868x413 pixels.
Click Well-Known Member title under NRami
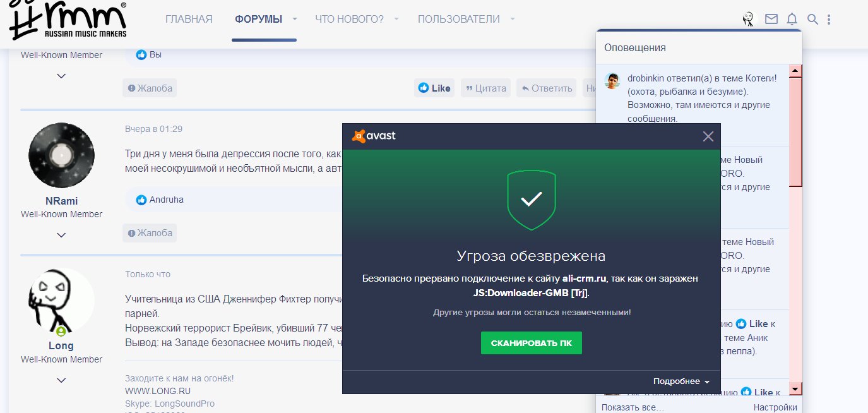[x=61, y=214]
